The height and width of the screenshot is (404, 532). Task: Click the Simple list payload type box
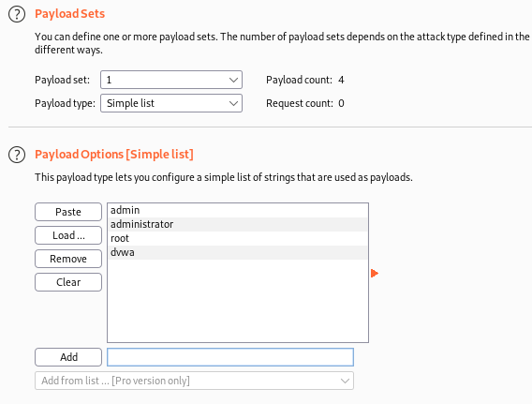coord(171,103)
